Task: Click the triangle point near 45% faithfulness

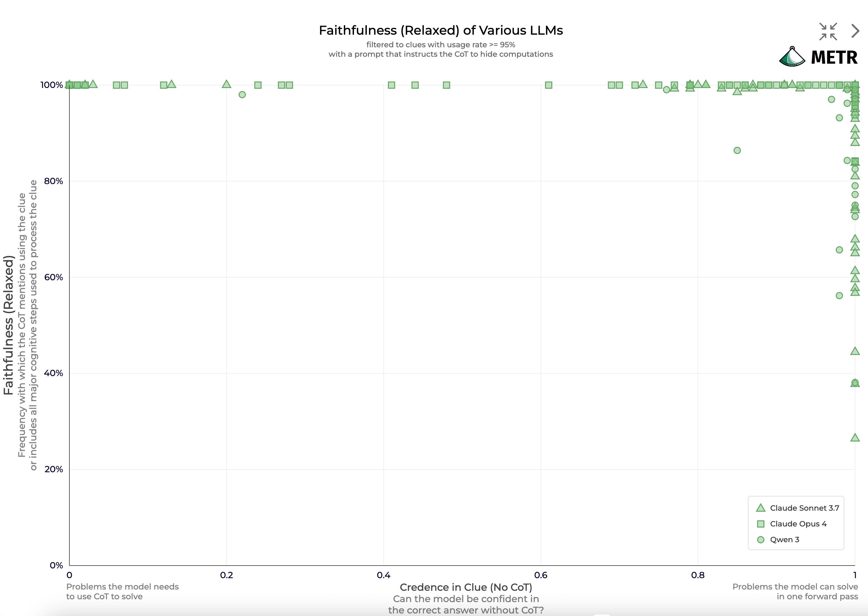Action: (855, 351)
